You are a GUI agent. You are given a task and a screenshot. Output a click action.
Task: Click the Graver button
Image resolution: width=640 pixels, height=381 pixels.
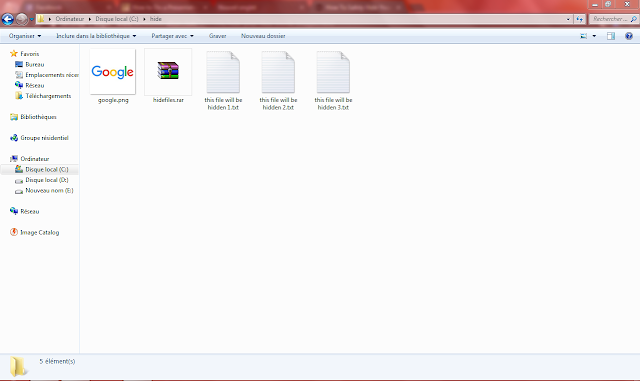[x=218, y=36]
